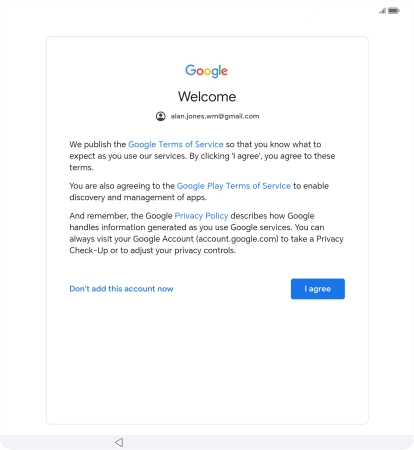Click the text discovery and management of apps

point(138,197)
